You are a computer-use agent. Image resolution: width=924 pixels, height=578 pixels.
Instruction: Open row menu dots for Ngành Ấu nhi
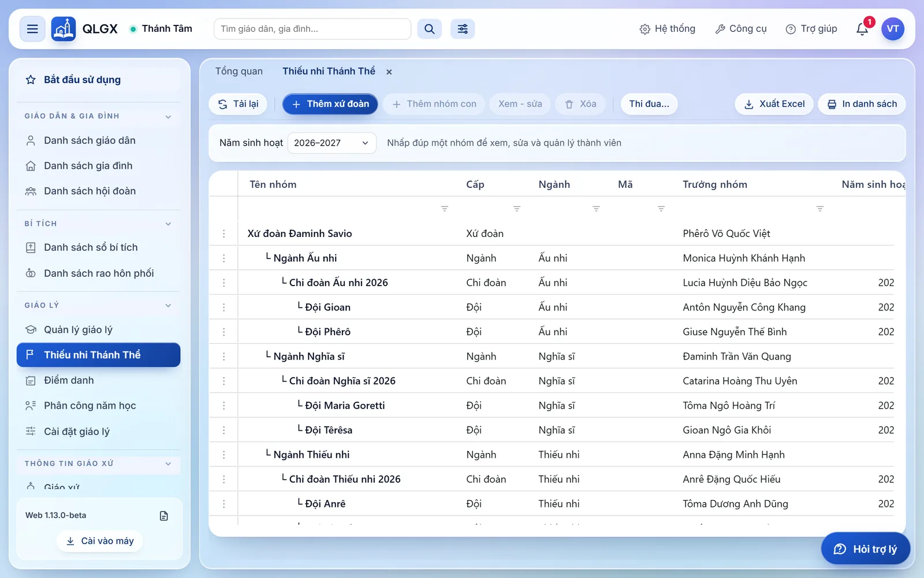coord(224,258)
